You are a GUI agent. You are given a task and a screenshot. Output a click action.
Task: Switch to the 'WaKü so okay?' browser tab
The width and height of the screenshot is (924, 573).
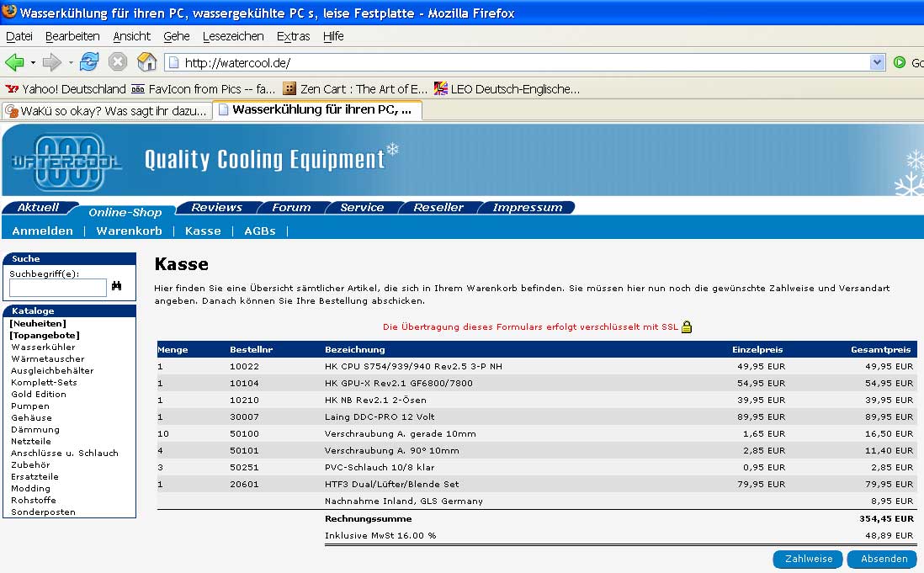[x=107, y=111]
